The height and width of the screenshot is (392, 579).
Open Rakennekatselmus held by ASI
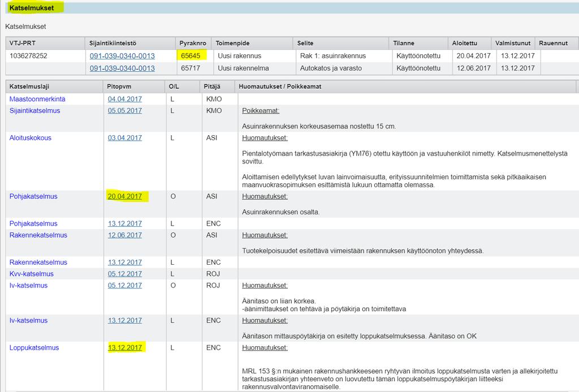point(38,235)
